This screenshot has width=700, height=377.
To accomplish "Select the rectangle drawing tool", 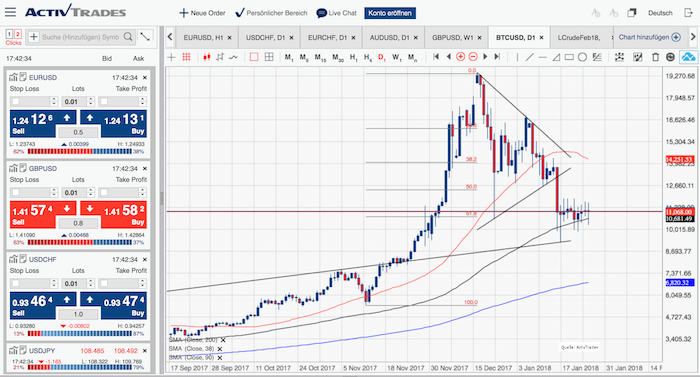I will click(569, 57).
